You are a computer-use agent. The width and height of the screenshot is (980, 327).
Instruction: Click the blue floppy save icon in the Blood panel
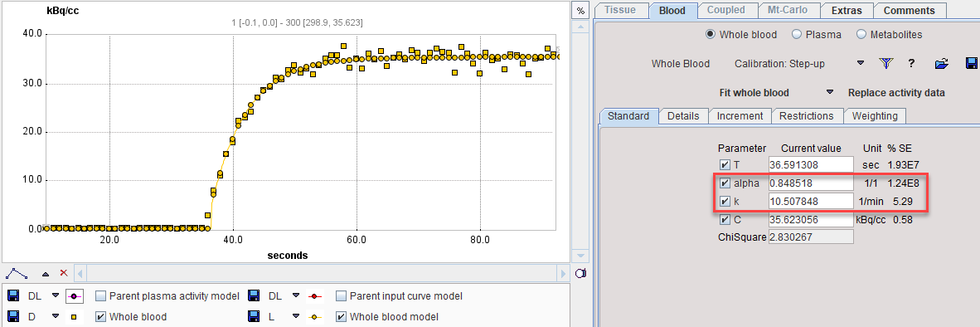click(971, 63)
